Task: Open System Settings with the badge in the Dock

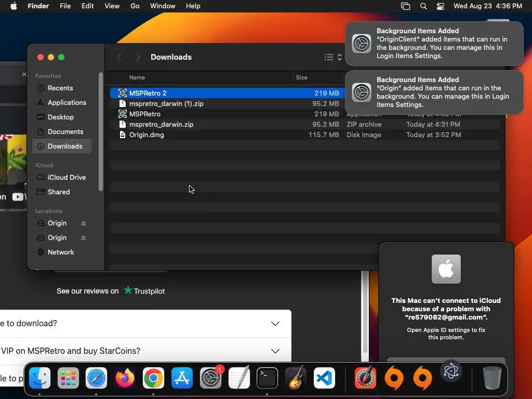Action: click(x=210, y=378)
